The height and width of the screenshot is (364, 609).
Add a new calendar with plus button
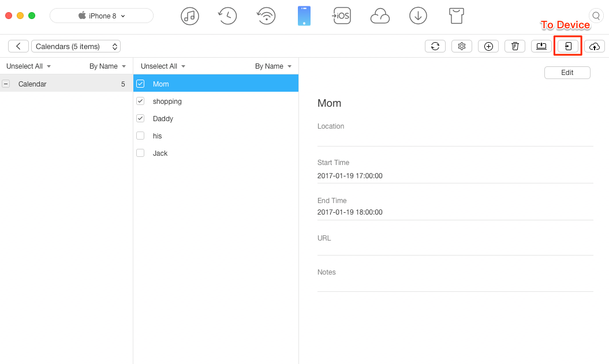point(488,46)
